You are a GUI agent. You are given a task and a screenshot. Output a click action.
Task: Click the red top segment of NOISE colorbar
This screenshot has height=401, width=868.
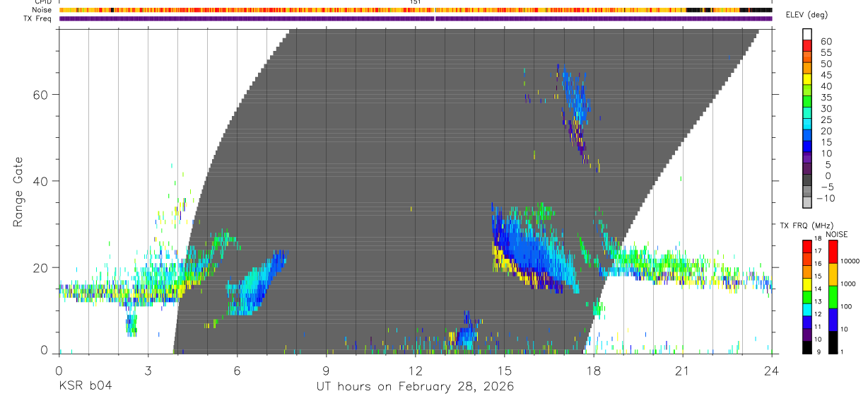[x=833, y=252]
